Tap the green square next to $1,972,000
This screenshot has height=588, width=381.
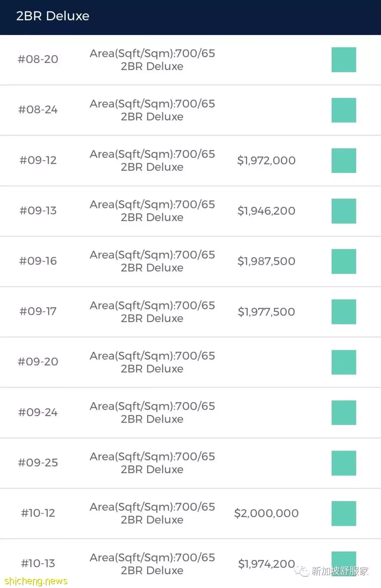pyautogui.click(x=344, y=161)
